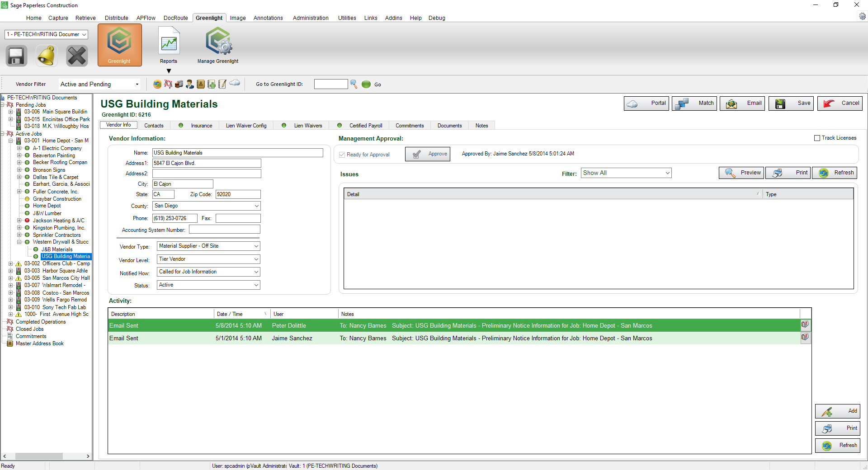Viewport: 868px width, 470px height.
Task: Click the gray X cancel icon
Action: (77, 56)
